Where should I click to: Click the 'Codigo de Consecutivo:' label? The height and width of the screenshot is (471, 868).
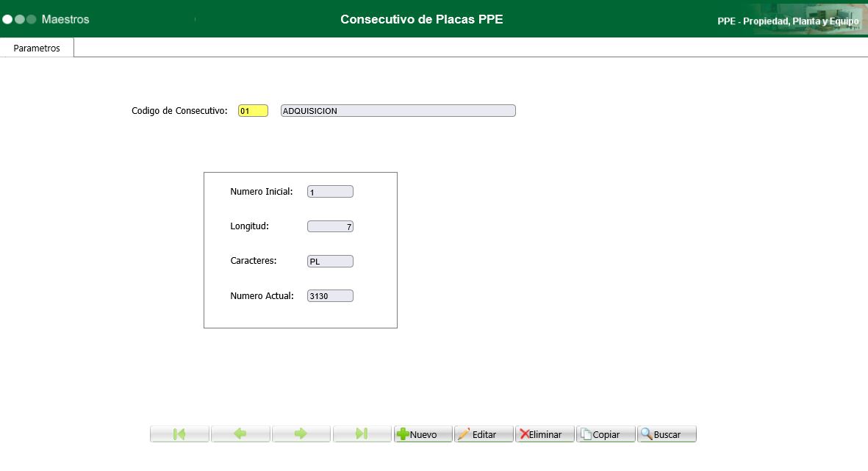[x=179, y=111]
